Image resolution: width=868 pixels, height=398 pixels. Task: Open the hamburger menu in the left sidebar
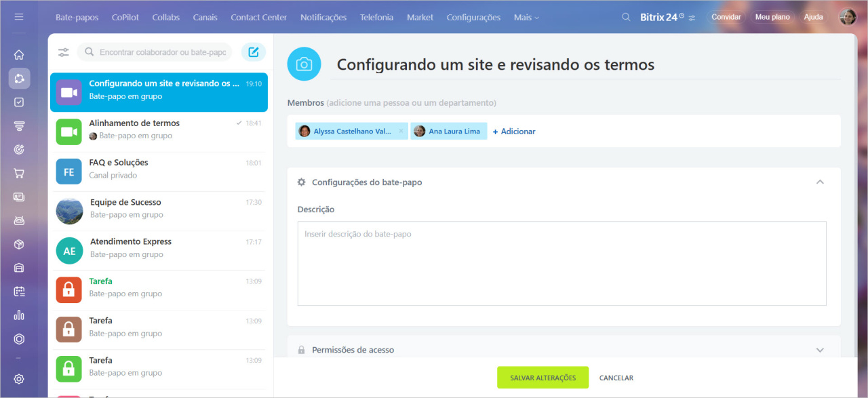coord(19,17)
